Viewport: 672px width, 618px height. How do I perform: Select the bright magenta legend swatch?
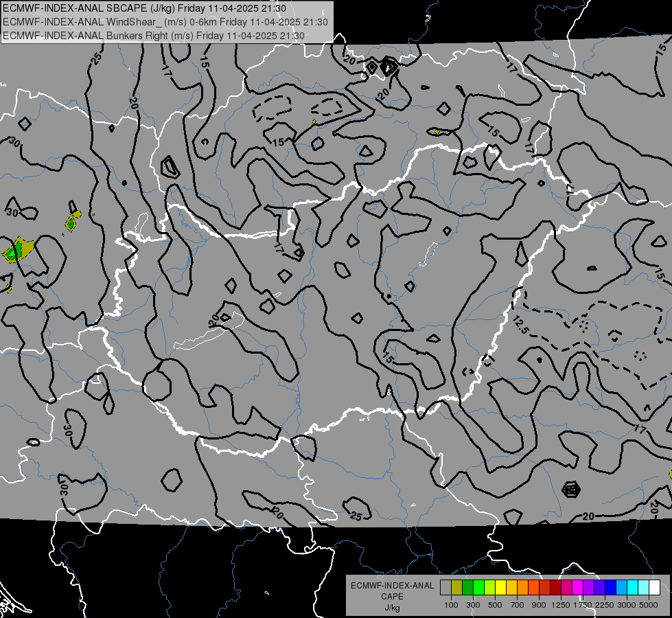(x=577, y=588)
